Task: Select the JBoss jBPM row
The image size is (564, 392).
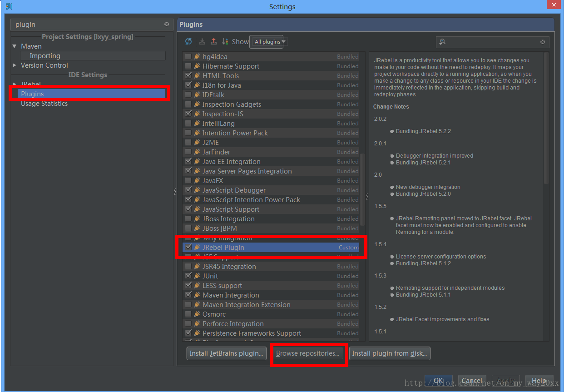Action: point(271,228)
